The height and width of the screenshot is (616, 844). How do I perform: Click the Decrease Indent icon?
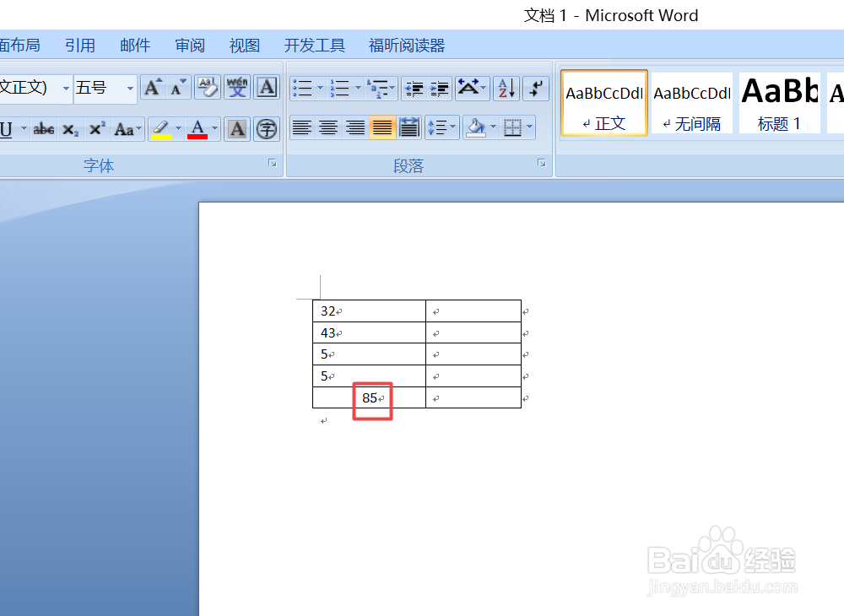pyautogui.click(x=414, y=88)
